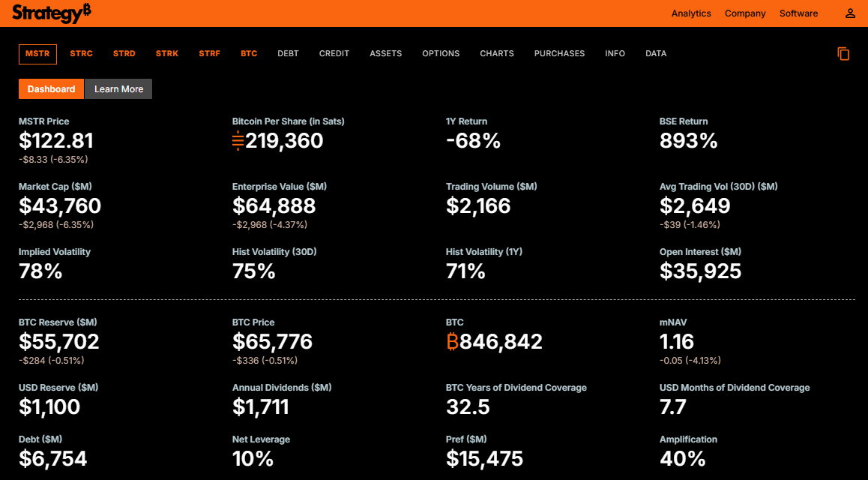The width and height of the screenshot is (868, 480).
Task: Click the Trading Volume value $2,166
Action: click(478, 206)
